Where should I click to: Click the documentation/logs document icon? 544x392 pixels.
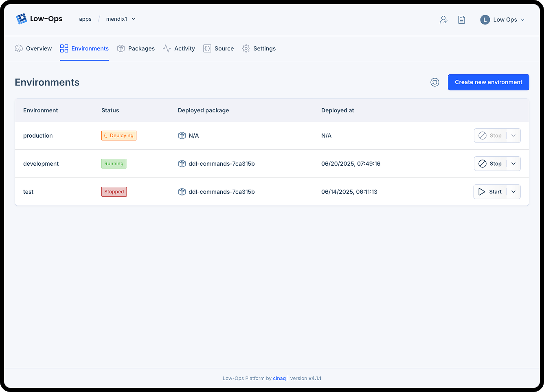[461, 19]
